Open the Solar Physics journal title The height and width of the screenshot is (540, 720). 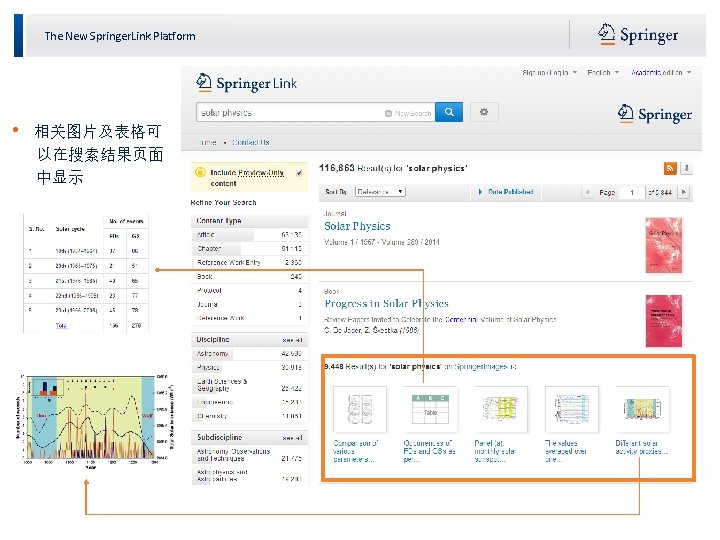(x=357, y=226)
